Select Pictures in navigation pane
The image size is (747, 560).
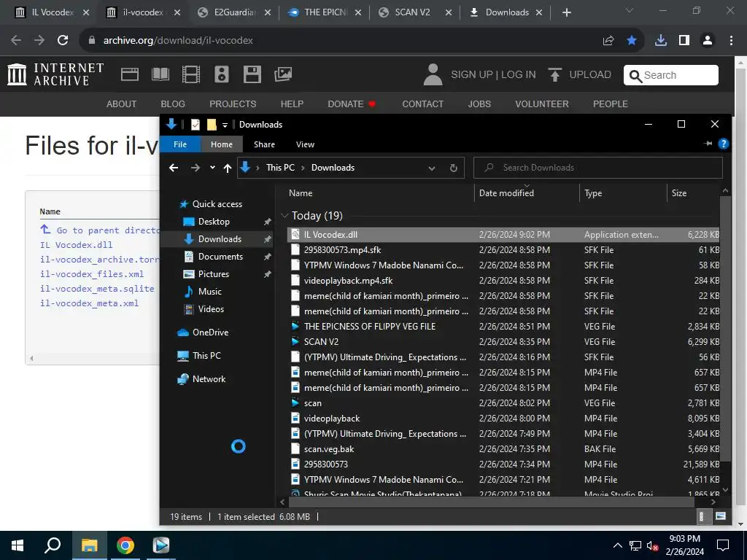[214, 274]
